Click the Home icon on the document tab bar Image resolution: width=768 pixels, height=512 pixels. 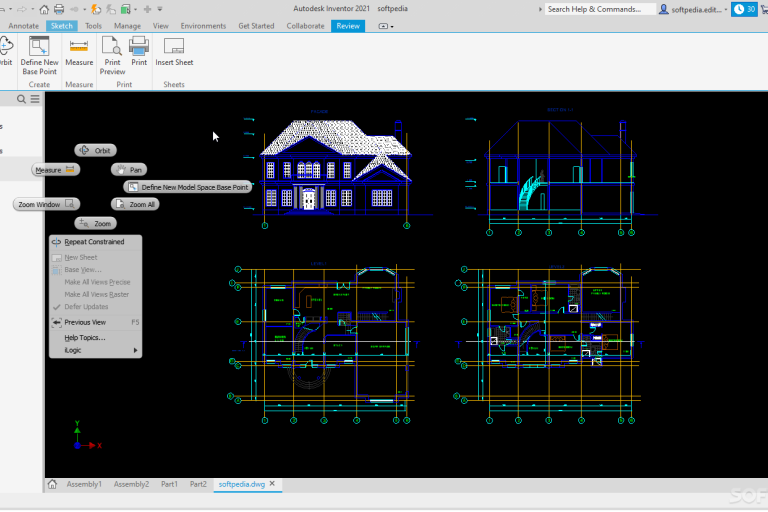pos(52,484)
